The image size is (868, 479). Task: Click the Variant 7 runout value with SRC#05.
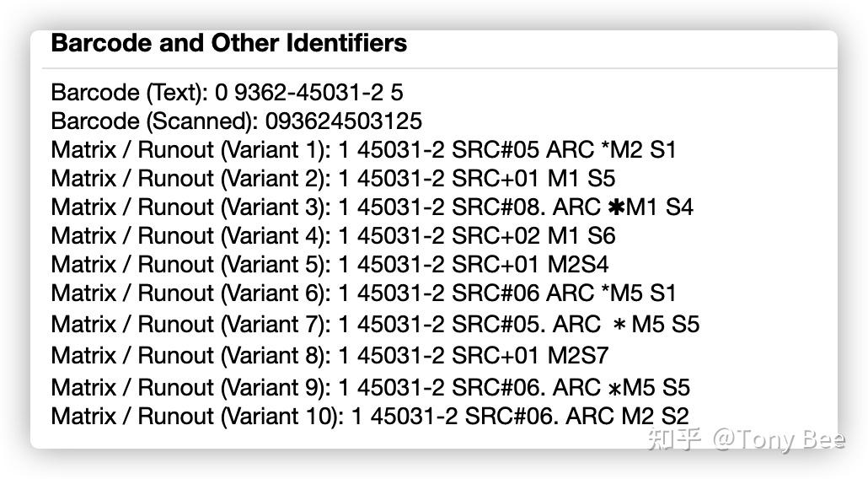[519, 324]
